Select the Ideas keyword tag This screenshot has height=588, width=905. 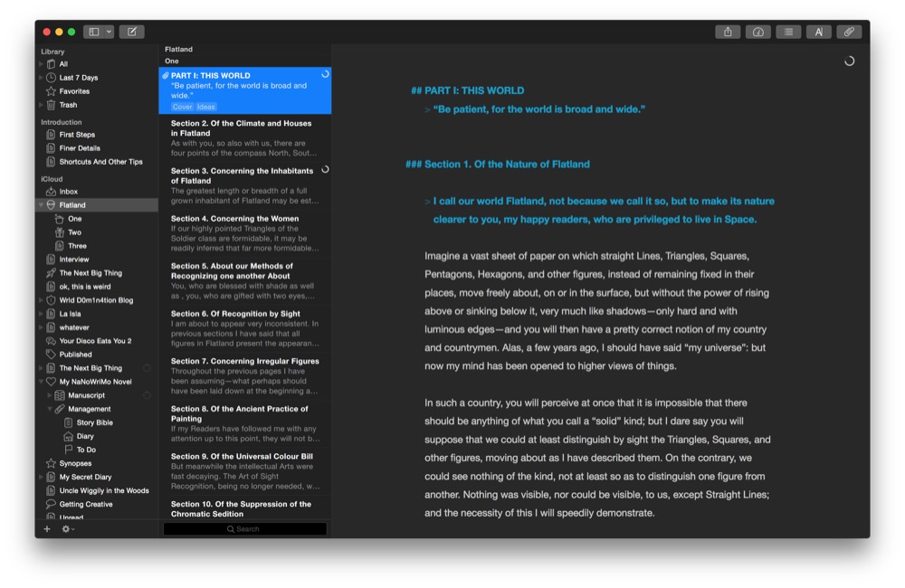point(205,107)
